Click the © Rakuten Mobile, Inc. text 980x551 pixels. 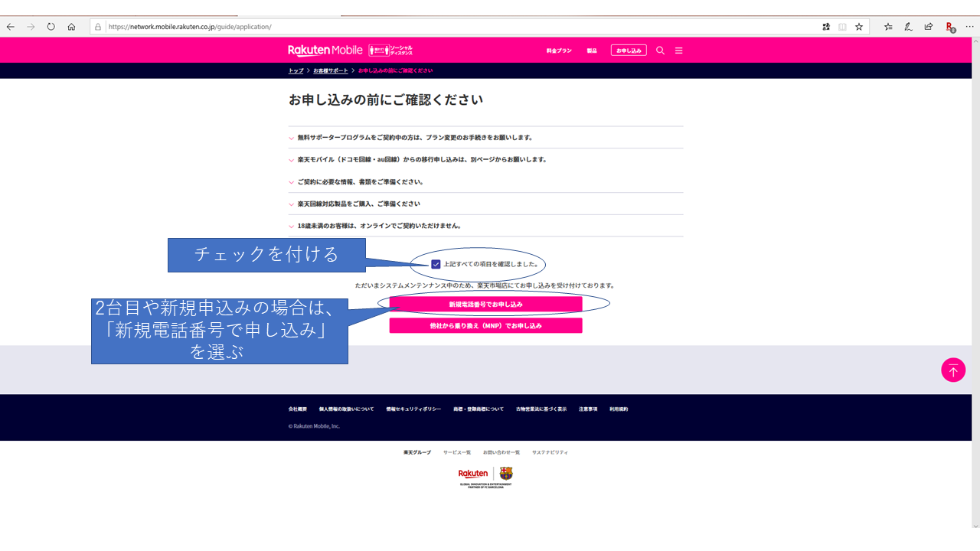(314, 426)
